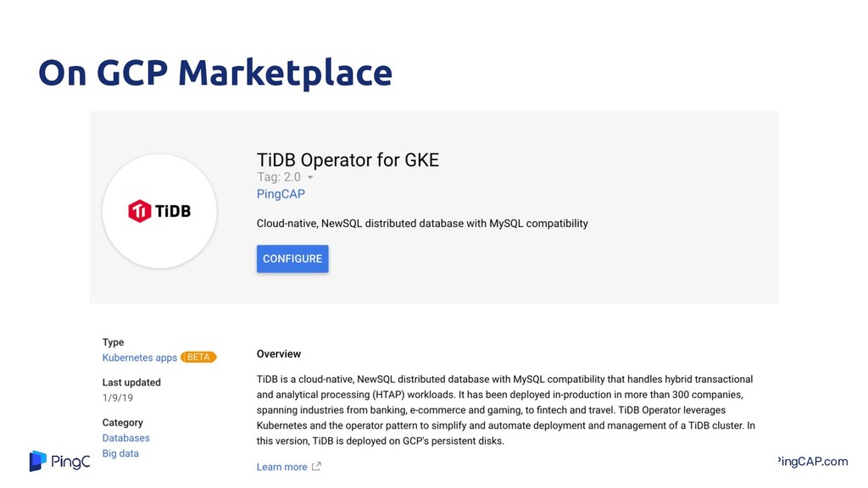This screenshot has width=868, height=488.
Task: Click the blue CONFIGURE button
Action: pyautogui.click(x=292, y=258)
